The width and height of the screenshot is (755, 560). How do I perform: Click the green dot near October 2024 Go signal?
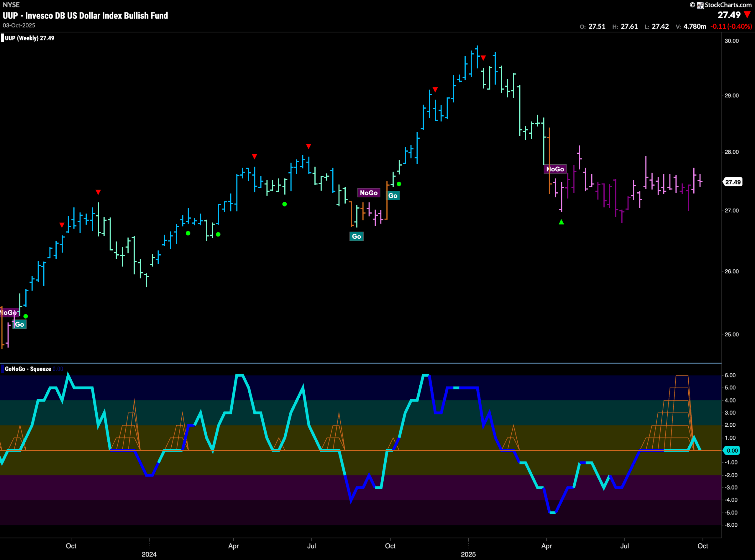click(399, 184)
